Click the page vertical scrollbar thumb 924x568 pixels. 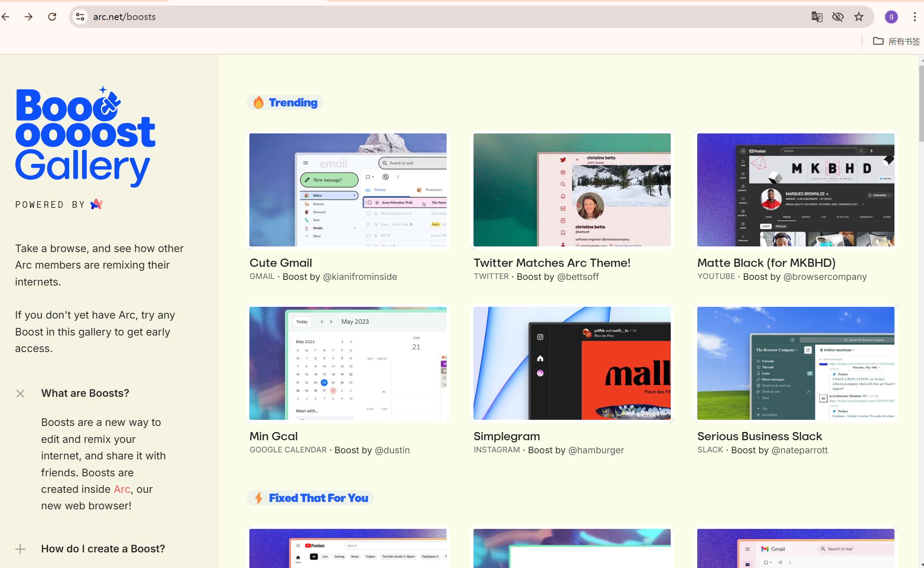click(x=921, y=103)
